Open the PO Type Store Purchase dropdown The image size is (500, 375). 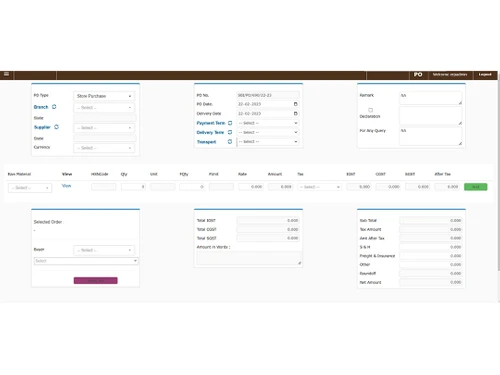click(104, 96)
